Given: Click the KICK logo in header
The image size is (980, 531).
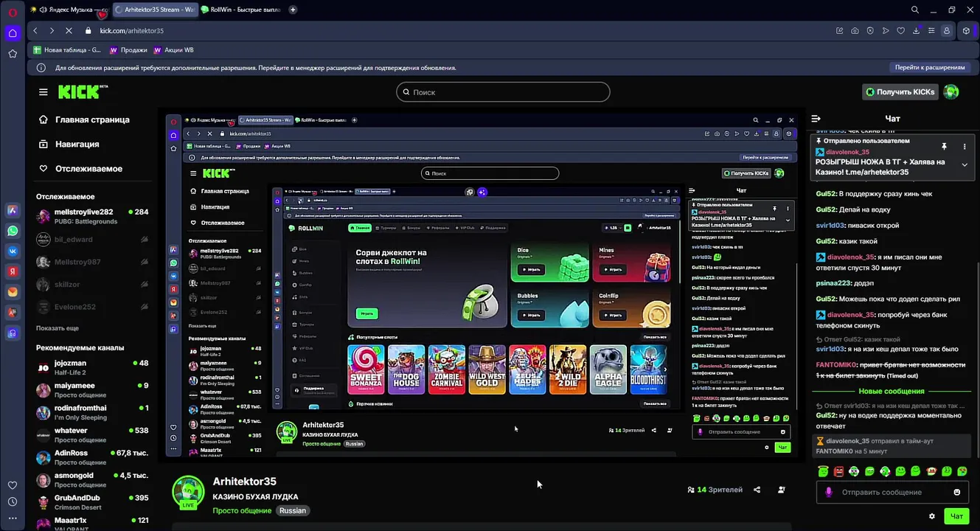Looking at the screenshot, I should tap(83, 91).
